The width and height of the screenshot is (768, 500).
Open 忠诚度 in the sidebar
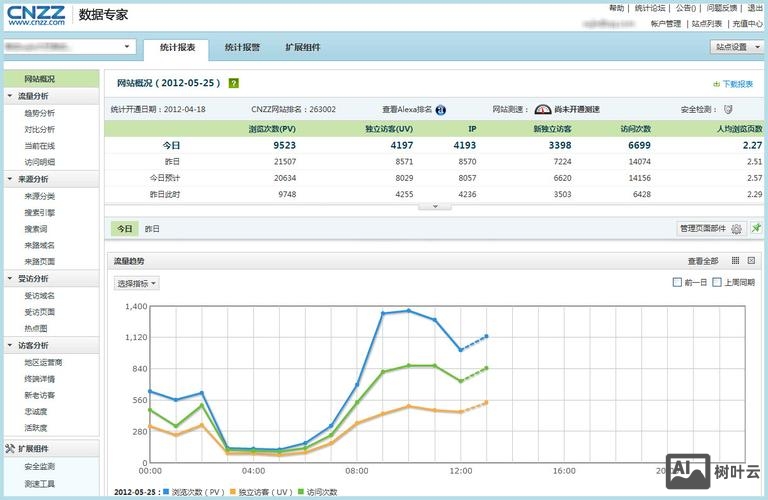click(36, 411)
